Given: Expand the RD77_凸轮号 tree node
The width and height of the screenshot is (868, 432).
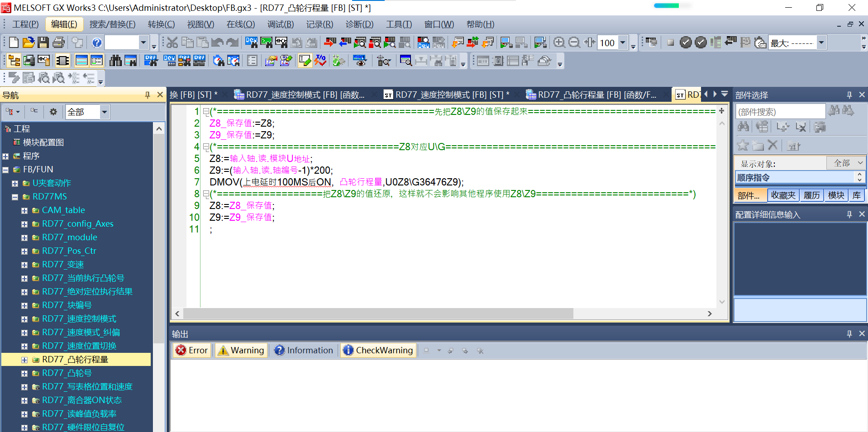Looking at the screenshot, I should point(24,374).
